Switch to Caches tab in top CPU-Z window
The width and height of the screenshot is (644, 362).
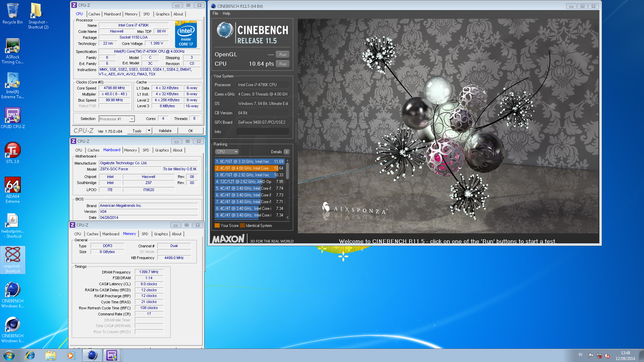point(94,14)
